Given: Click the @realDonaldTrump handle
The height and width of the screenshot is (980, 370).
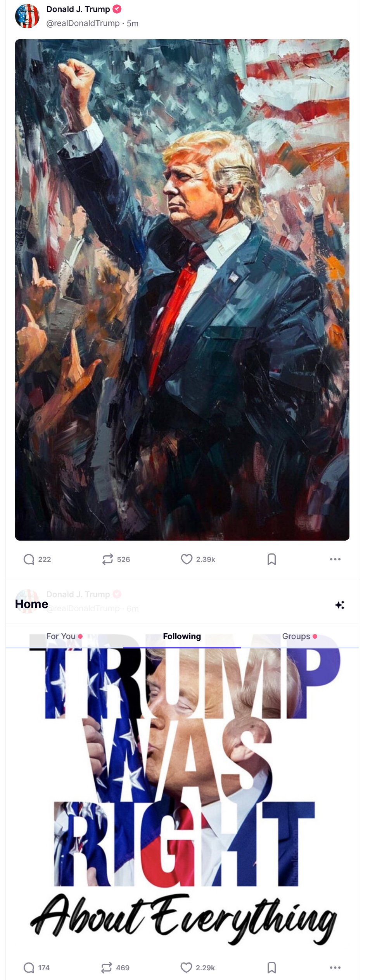Looking at the screenshot, I should [83, 23].
